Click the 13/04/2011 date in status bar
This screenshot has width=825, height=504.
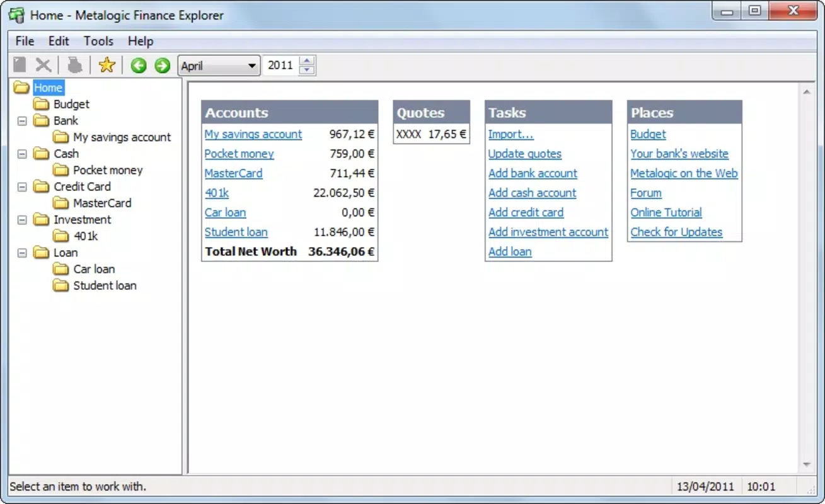705,486
